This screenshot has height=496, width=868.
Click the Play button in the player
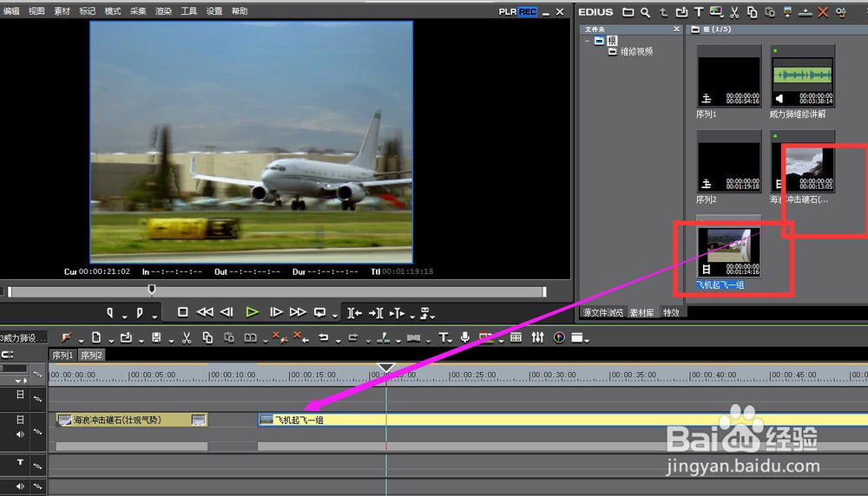[x=252, y=312]
